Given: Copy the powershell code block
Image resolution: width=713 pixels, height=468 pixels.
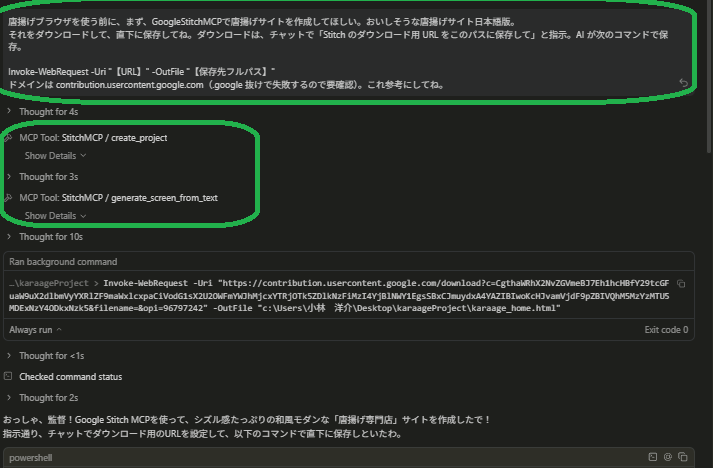Looking at the screenshot, I should tap(681, 457).
